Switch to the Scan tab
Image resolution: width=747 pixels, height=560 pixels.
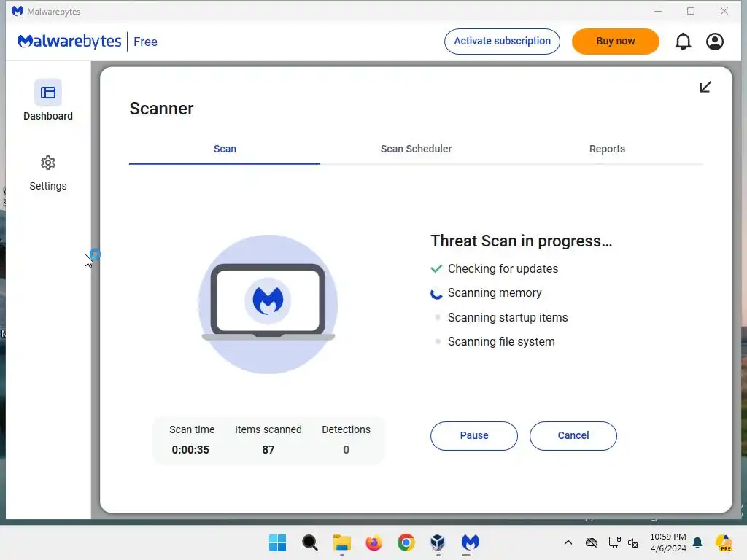pos(225,149)
